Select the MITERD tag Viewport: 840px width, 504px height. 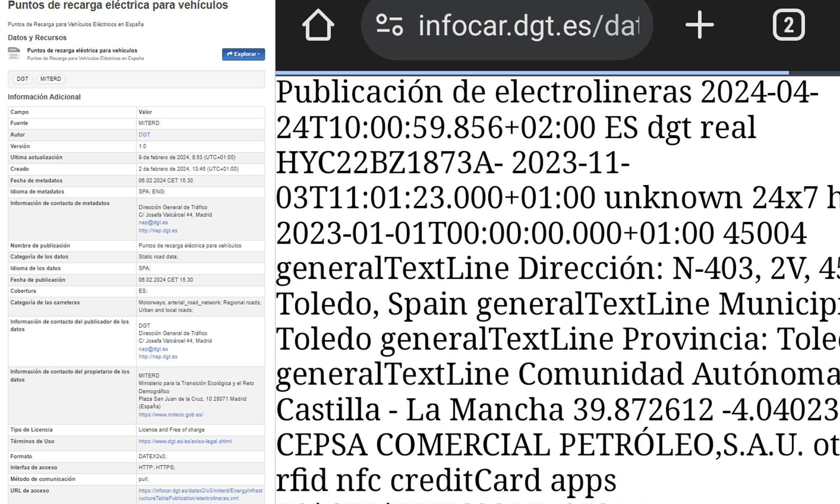coord(51,79)
